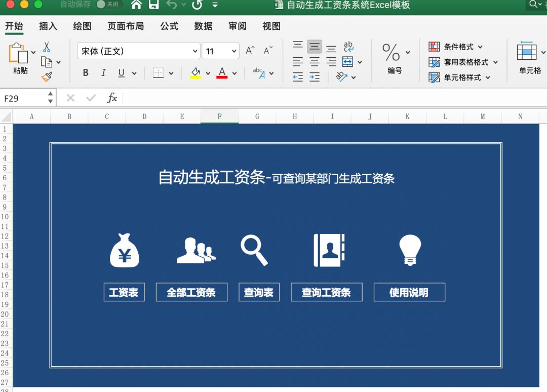Select the Format Painter icon
Screen dimensions: 547x392
(45, 76)
